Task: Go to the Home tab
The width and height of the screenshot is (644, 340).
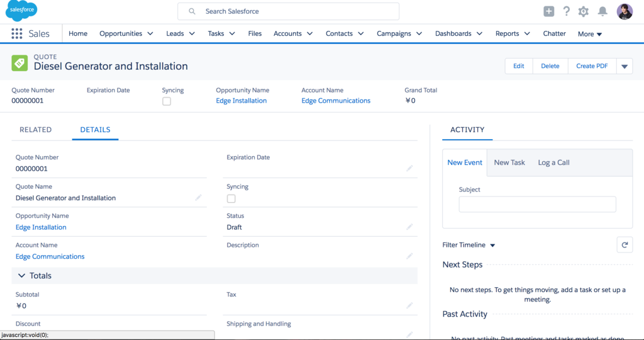Action: click(x=78, y=34)
